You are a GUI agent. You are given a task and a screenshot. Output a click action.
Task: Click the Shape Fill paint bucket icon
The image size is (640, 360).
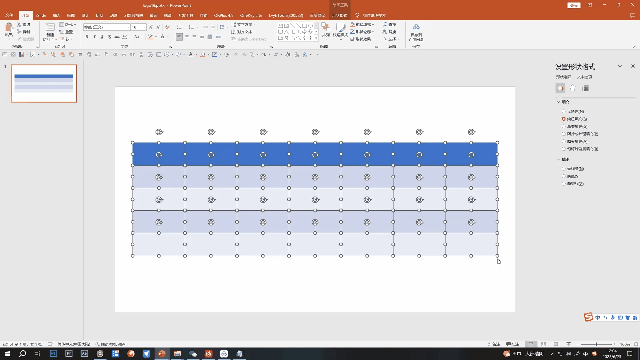353,24
